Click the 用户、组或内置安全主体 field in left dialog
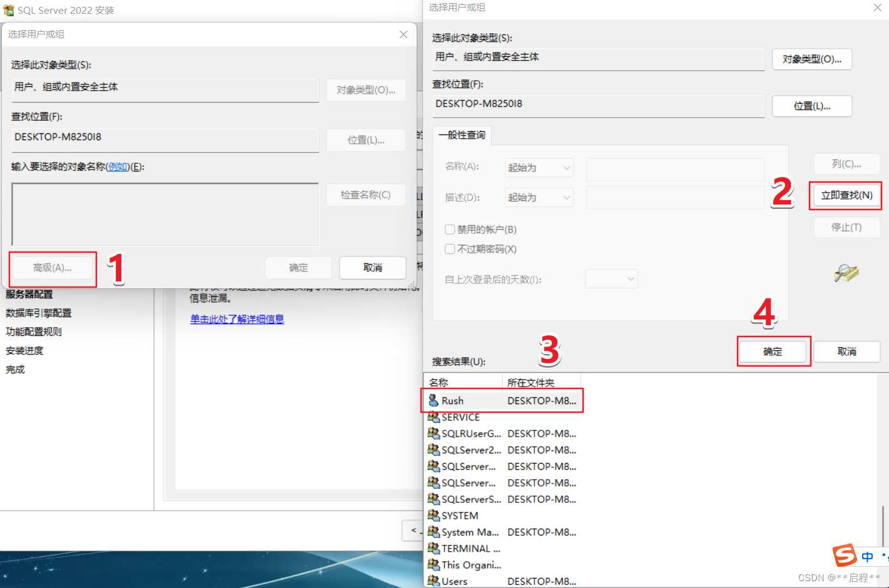 (x=165, y=89)
